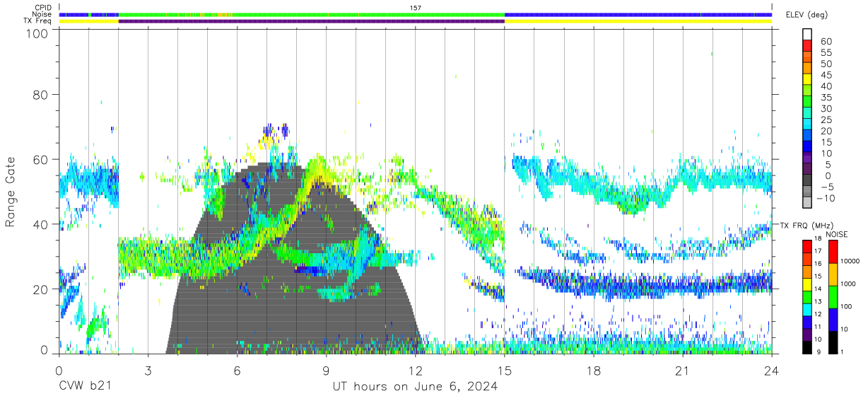Screen dimensions: 868x401
Task: Click the TX Freq label above the plot
Action: point(39,21)
